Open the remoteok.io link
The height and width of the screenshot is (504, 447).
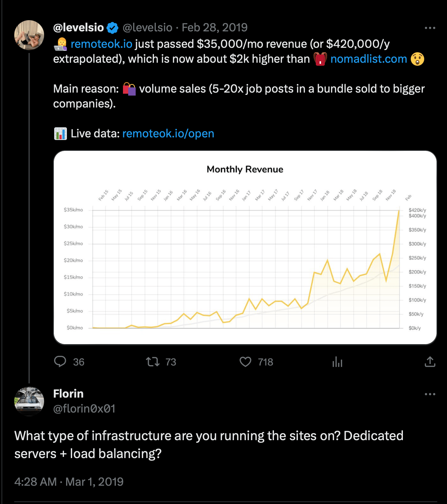click(101, 44)
